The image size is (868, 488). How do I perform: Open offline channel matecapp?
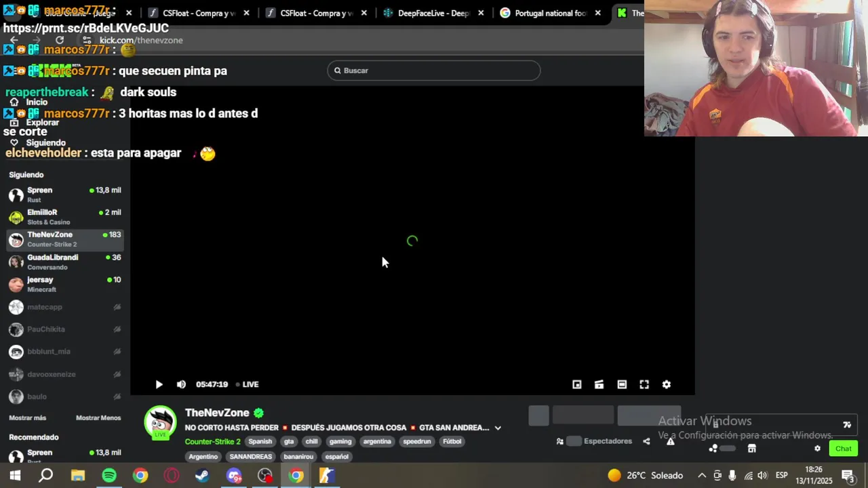65,307
